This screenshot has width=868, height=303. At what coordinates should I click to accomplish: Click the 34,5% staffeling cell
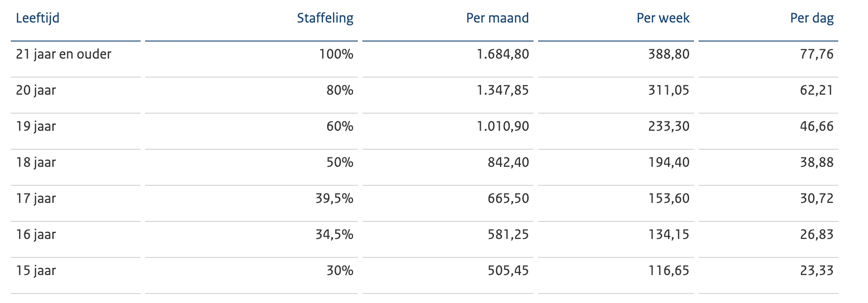pyautogui.click(x=334, y=234)
